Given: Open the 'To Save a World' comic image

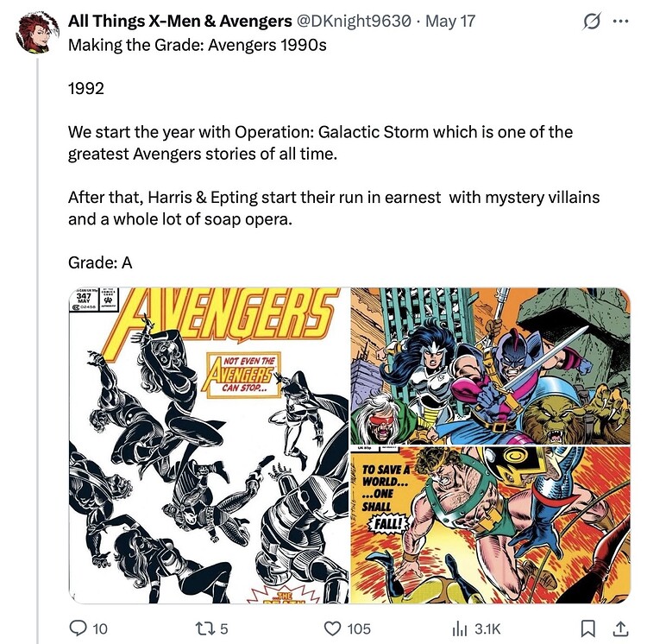Looking at the screenshot, I should click(491, 525).
